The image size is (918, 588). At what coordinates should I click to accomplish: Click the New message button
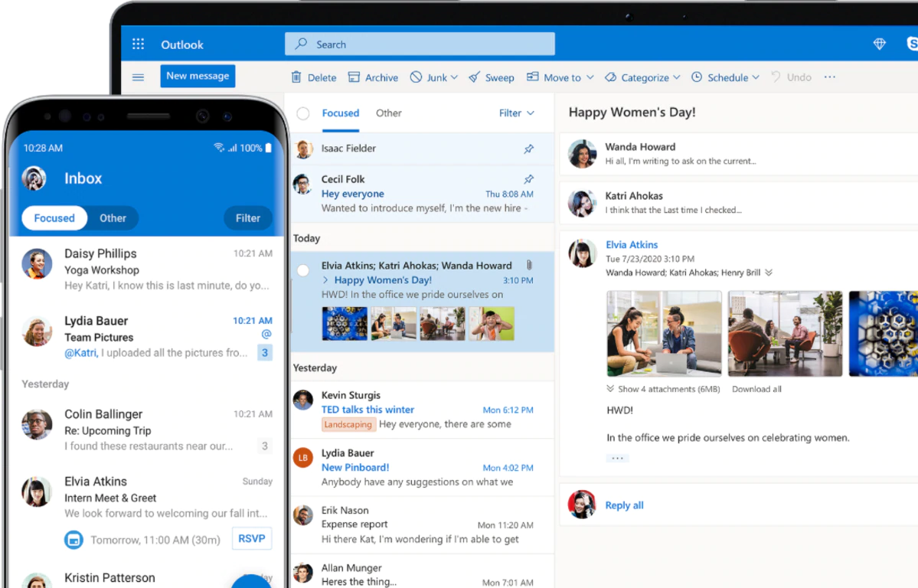coord(198,76)
